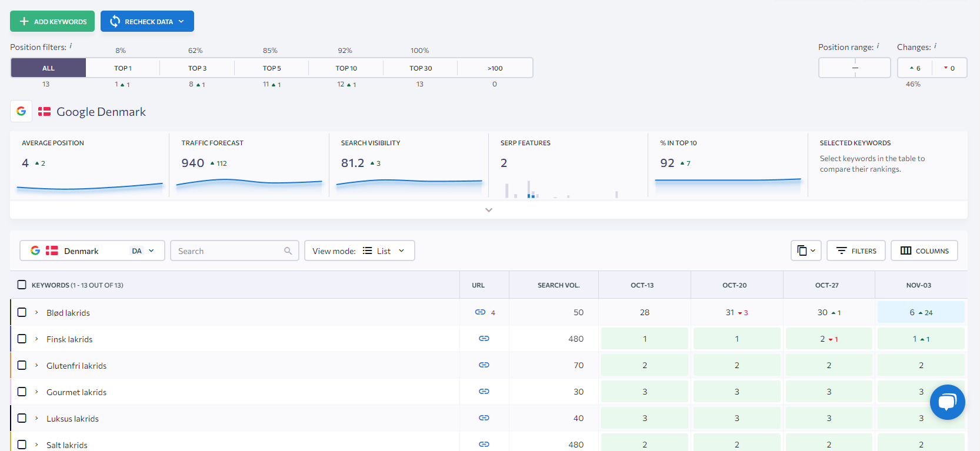Image resolution: width=980 pixels, height=451 pixels.
Task: Select the ALL position filter
Action: click(x=48, y=68)
